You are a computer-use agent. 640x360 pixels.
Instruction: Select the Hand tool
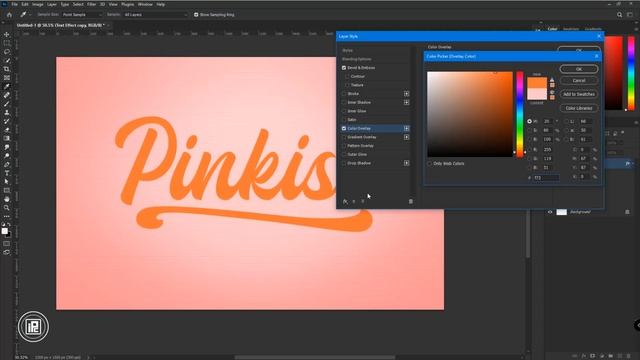pyautogui.click(x=7, y=199)
